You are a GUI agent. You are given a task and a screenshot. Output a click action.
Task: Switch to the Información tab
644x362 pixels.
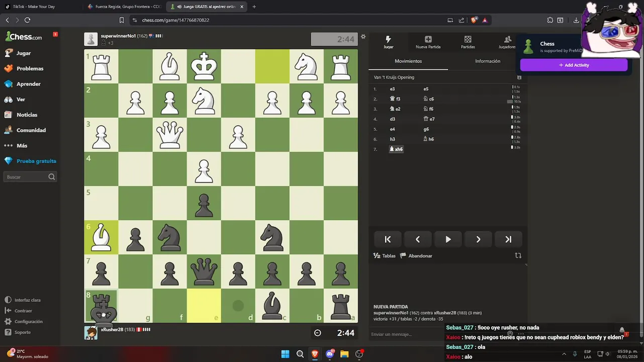point(488,61)
